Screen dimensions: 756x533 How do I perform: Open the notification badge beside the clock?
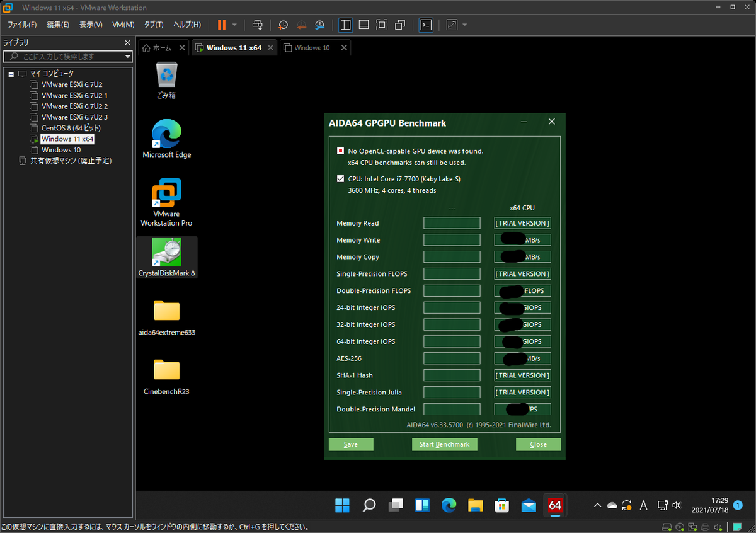(738, 505)
